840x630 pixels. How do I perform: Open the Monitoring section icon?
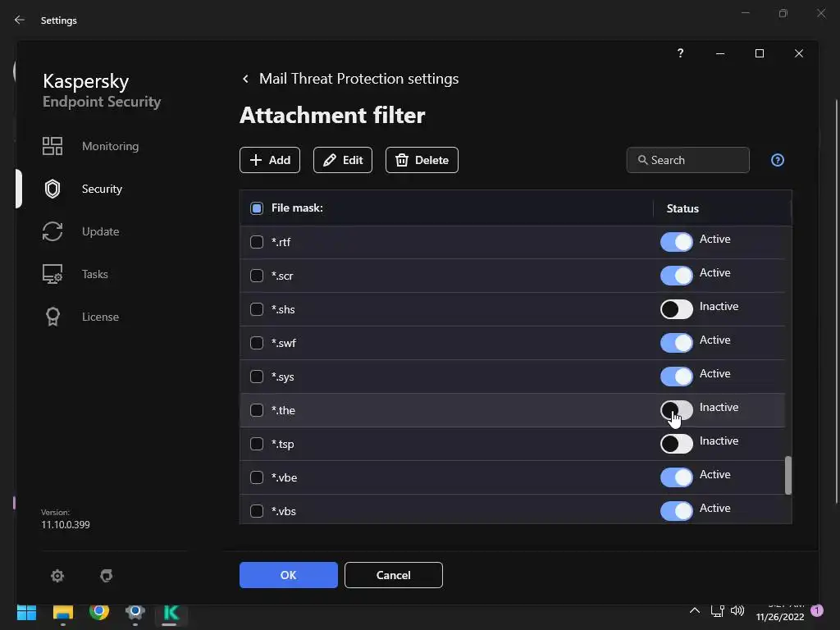click(x=52, y=146)
